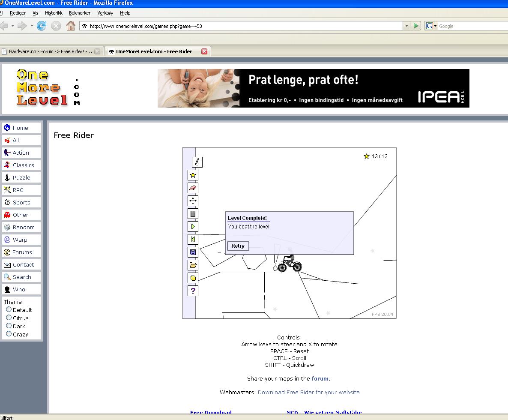Open the Vis menu
Image resolution: width=508 pixels, height=420 pixels.
click(35, 13)
